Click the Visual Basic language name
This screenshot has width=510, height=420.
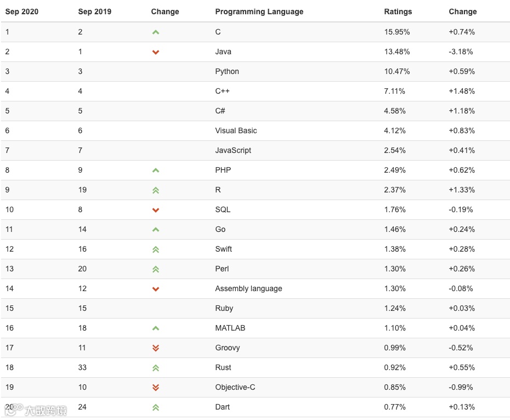pyautogui.click(x=236, y=130)
